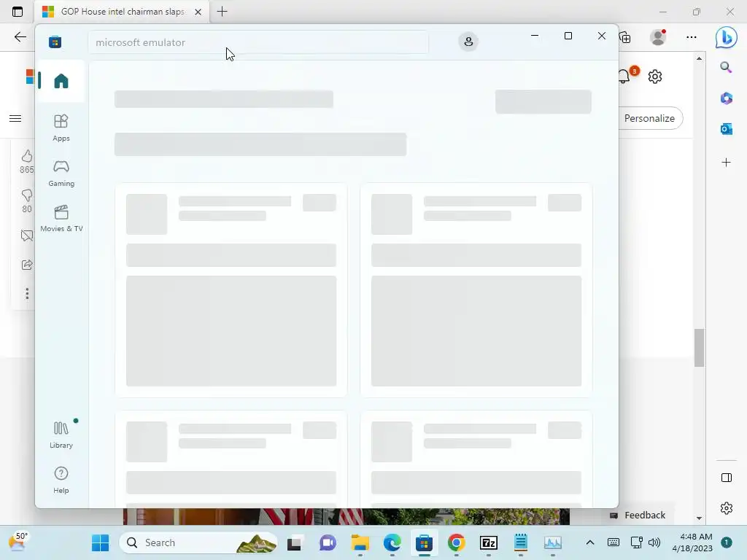Click the Personalize button
Image resolution: width=747 pixels, height=560 pixels.
click(x=649, y=118)
